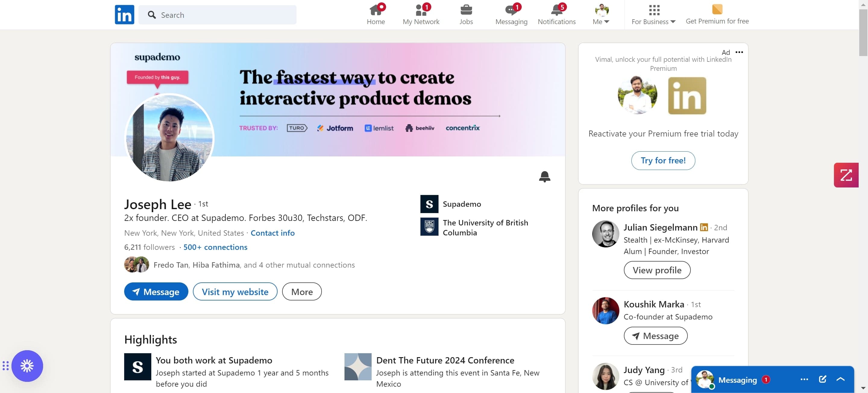Image resolution: width=868 pixels, height=393 pixels.
Task: Click Get Premium for free link
Action: tap(717, 14)
